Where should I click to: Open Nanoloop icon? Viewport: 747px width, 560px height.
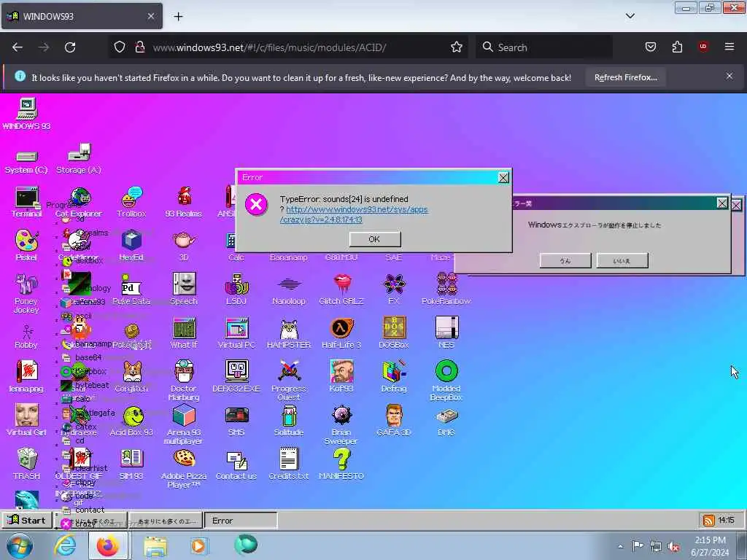pyautogui.click(x=289, y=284)
